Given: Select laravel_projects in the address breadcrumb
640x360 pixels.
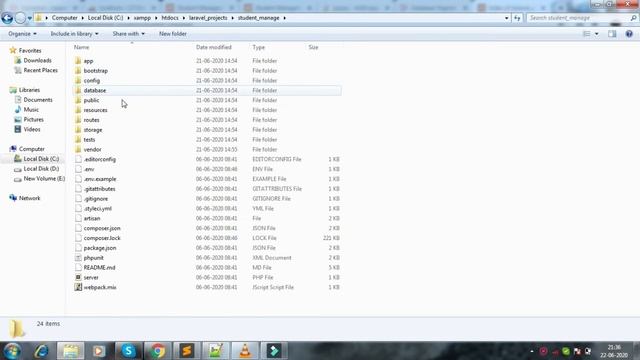Looking at the screenshot, I should click(x=208, y=18).
